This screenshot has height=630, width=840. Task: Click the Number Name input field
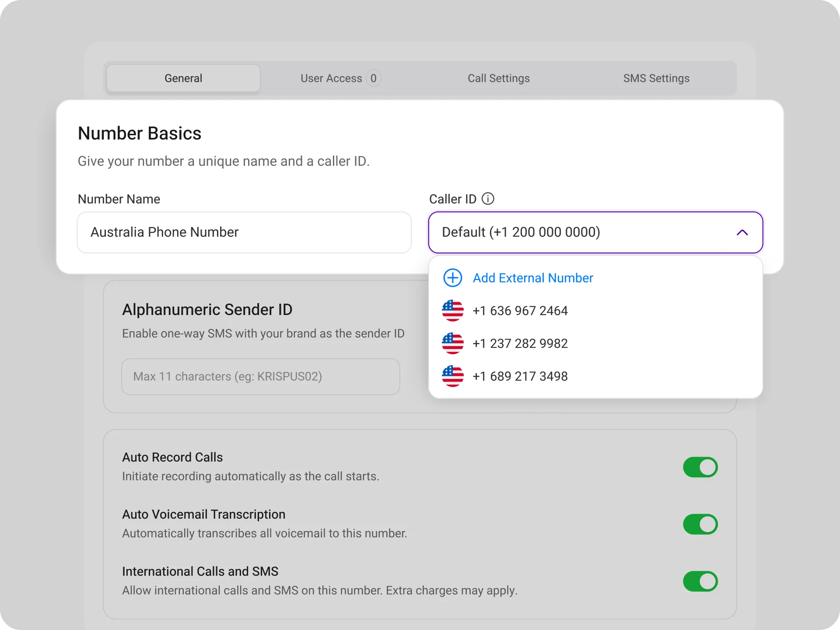click(244, 232)
